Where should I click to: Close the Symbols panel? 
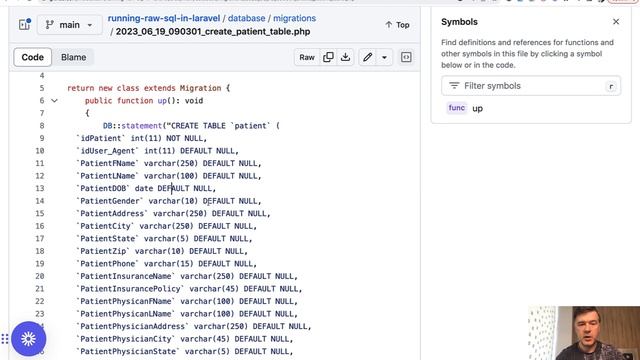pyautogui.click(x=616, y=22)
